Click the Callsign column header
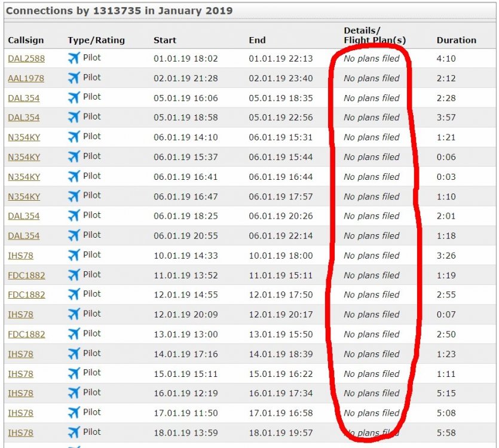 click(26, 41)
